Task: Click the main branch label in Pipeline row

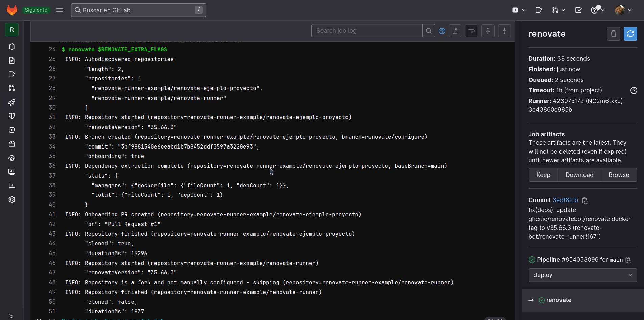Action: point(616,260)
